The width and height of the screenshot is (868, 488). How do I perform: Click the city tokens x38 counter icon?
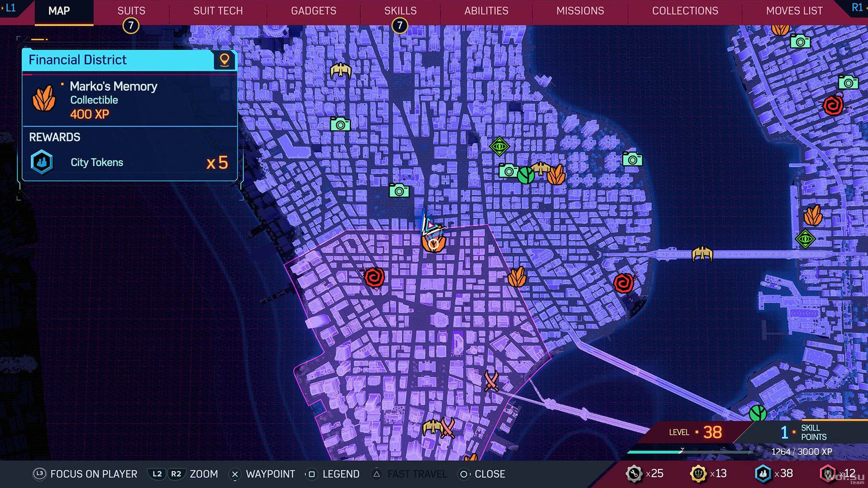point(763,474)
